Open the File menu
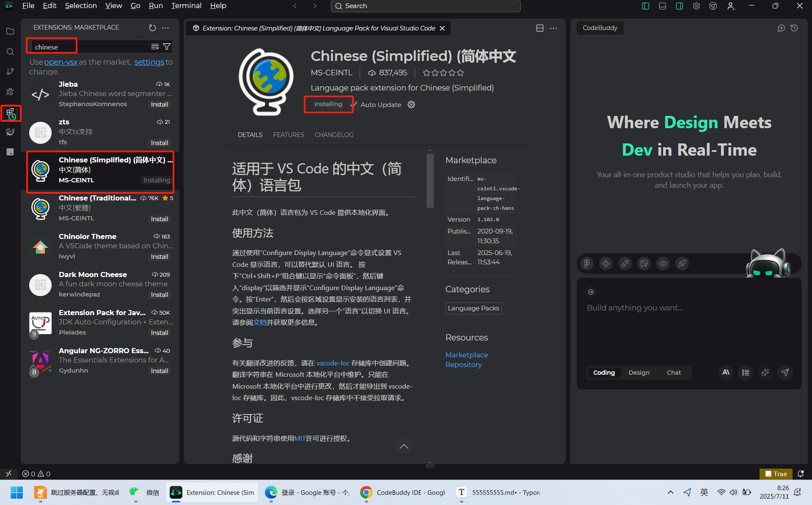812x505 pixels. [28, 5]
